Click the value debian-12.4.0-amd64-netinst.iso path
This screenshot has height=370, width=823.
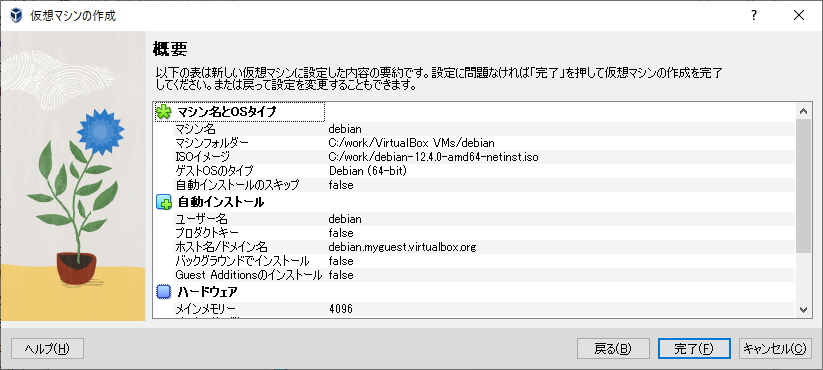pos(434,157)
